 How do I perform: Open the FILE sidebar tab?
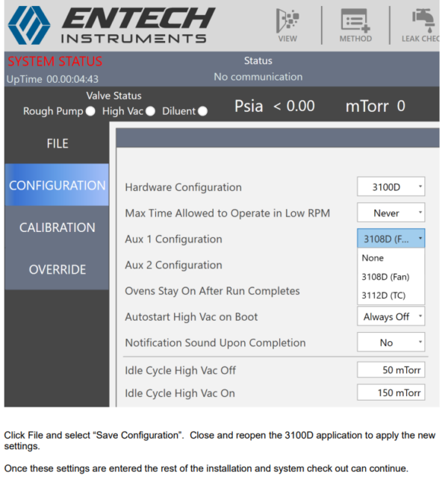point(57,143)
